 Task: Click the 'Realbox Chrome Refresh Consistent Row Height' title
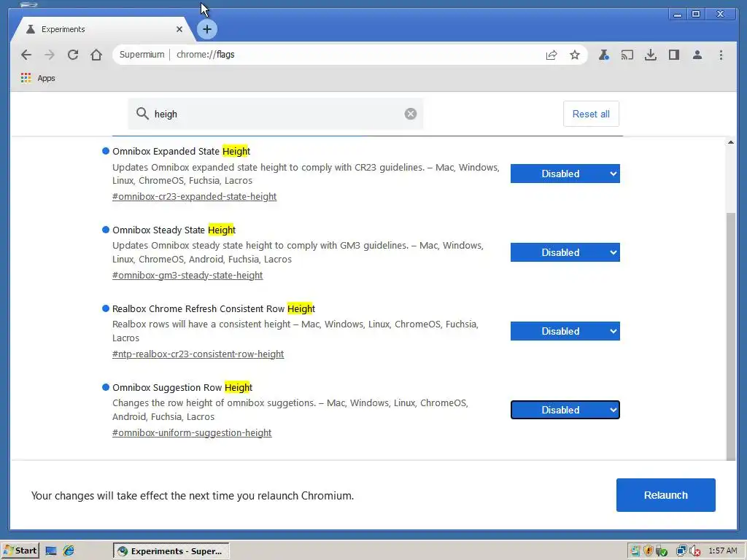coord(214,308)
